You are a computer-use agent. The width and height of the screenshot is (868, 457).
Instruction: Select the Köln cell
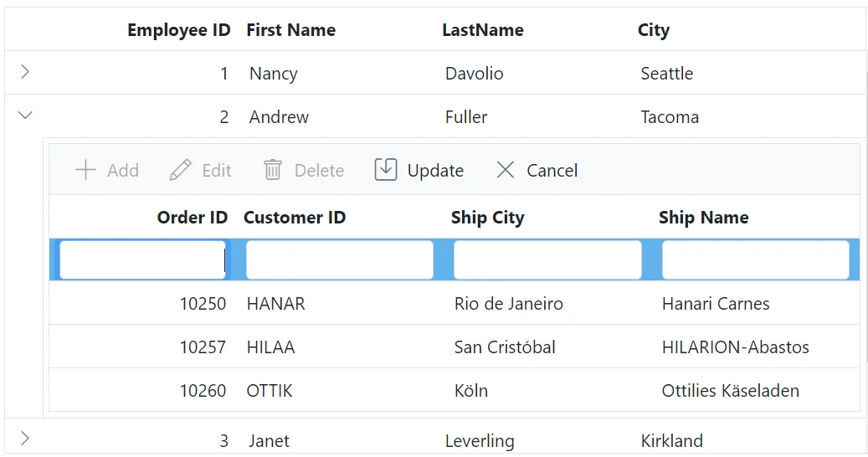[x=471, y=391]
